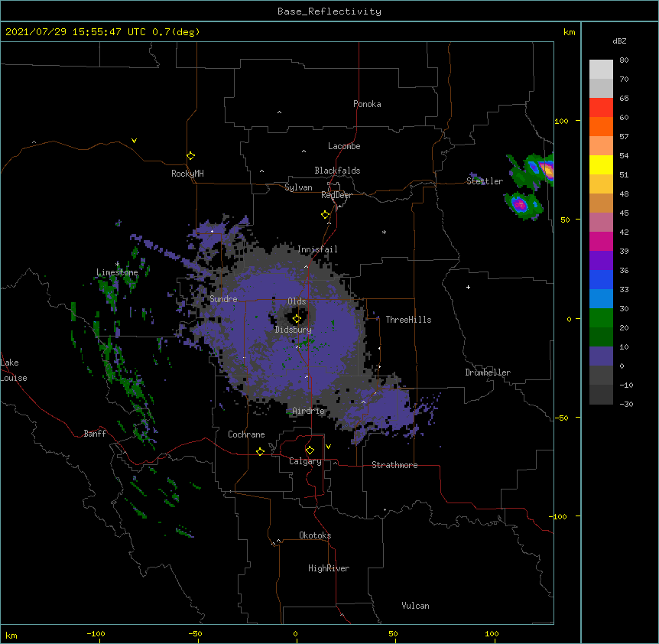Click the ThreeHills label
The width and height of the screenshot is (659, 644).
tap(408, 320)
